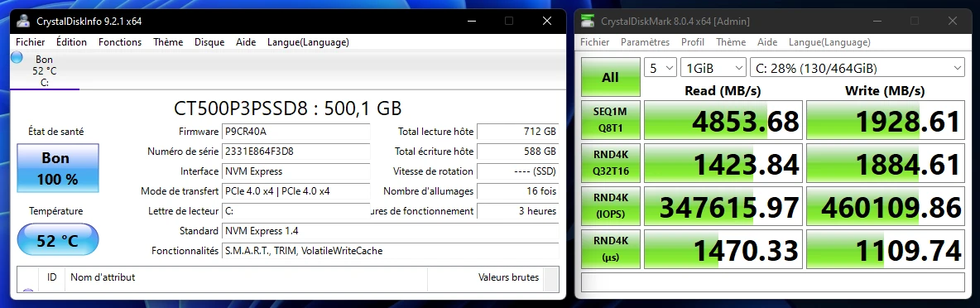Open Édition menu in CrystalDiskInfo

[71, 42]
